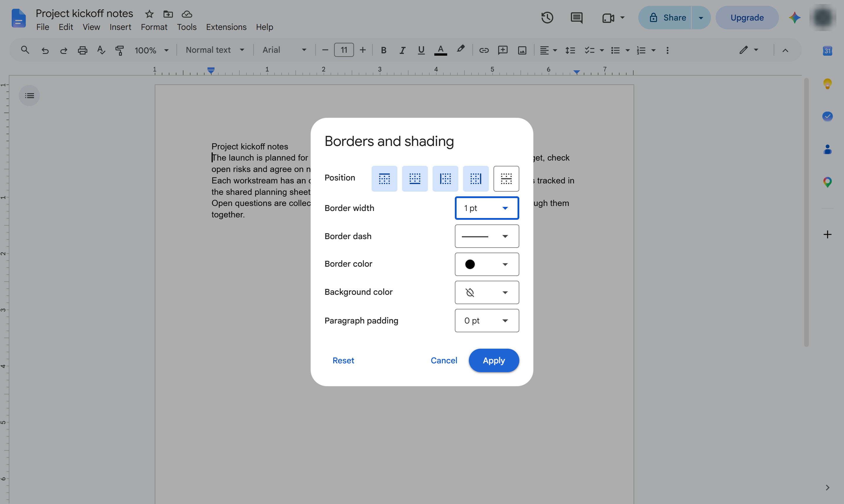
Task: Show the document outline icon
Action: [30, 96]
